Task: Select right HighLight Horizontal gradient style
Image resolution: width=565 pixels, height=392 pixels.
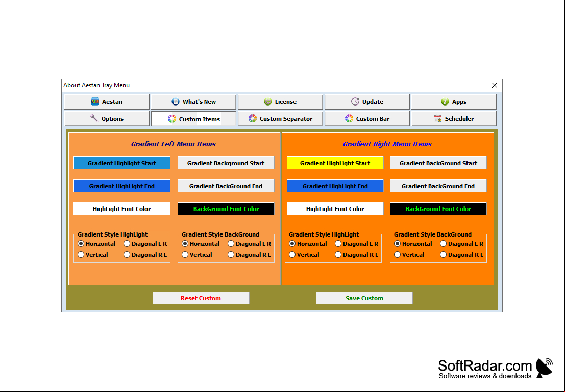Action: tap(308, 244)
